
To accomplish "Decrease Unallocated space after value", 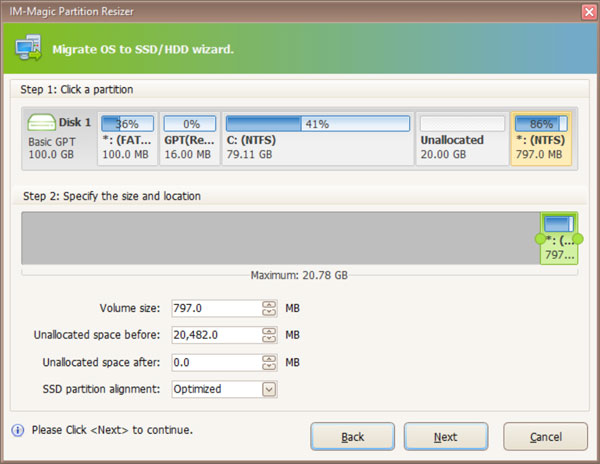I will [x=269, y=366].
